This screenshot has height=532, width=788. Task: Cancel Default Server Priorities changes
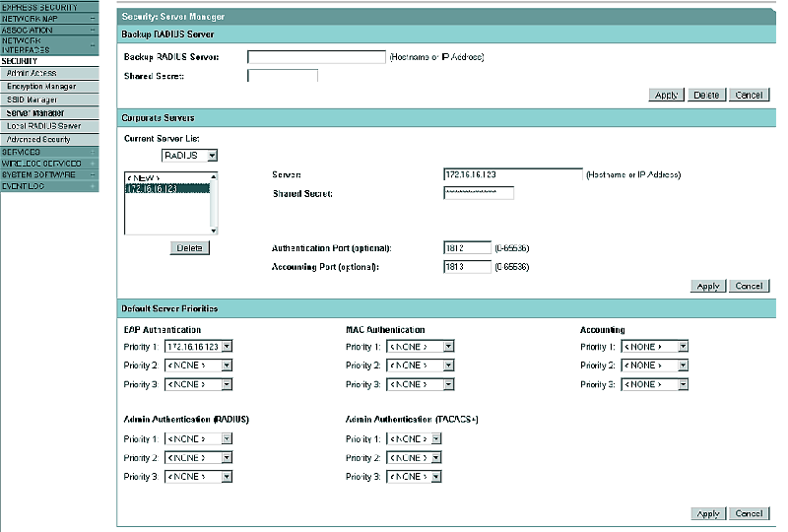(749, 513)
